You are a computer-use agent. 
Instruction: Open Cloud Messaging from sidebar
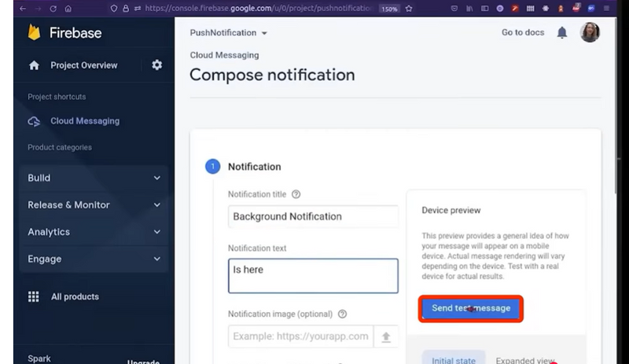(x=84, y=121)
